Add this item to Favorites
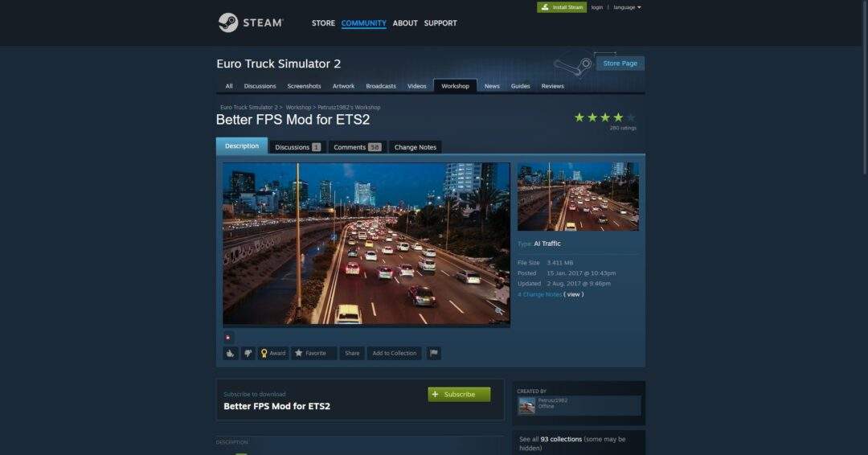 [313, 353]
